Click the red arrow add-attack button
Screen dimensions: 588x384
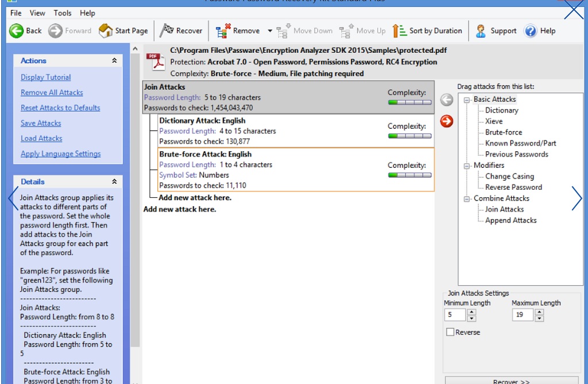pos(447,121)
